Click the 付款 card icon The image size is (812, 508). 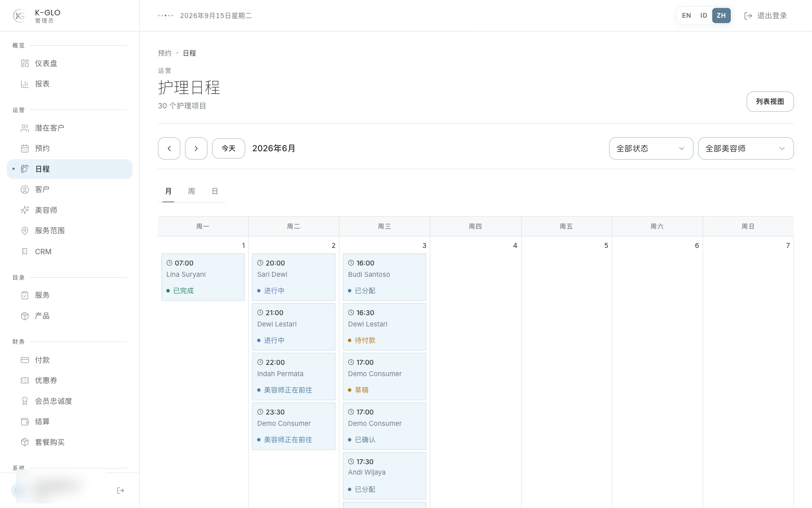(x=25, y=360)
